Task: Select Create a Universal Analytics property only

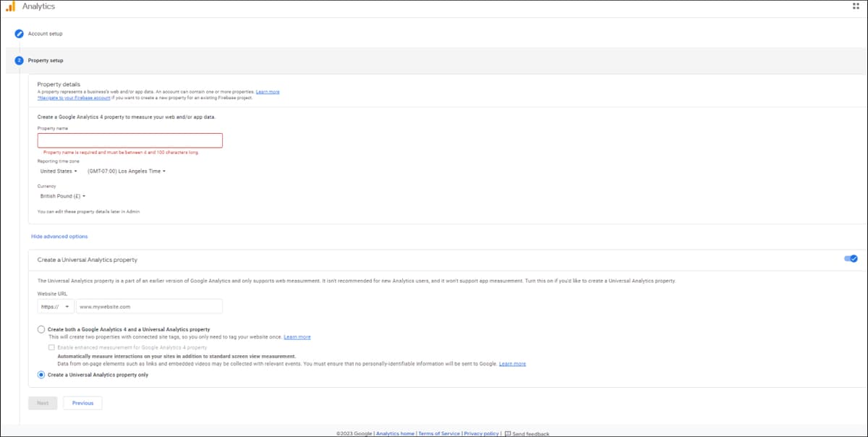Action: pyautogui.click(x=41, y=375)
